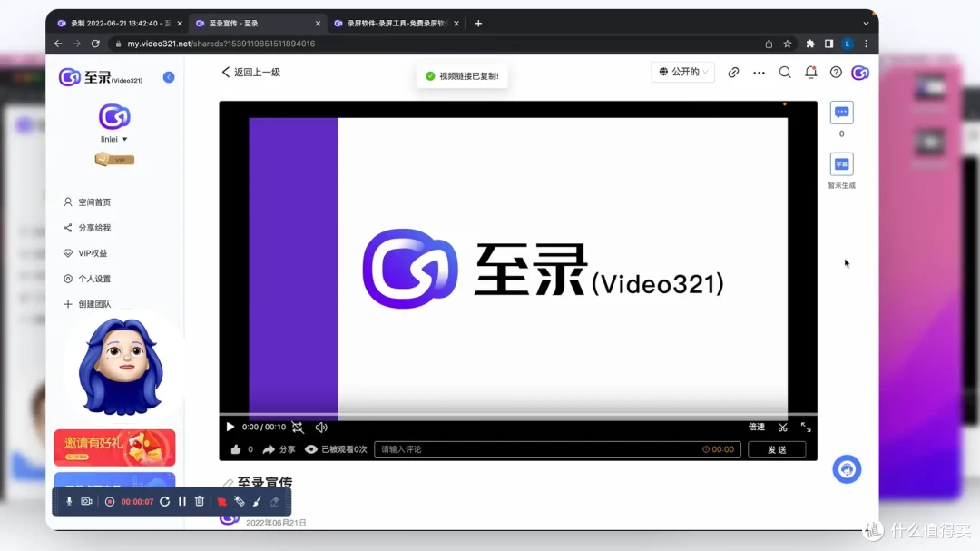Click the 请输入评论 comment input field
980x551 pixels.
click(x=557, y=449)
